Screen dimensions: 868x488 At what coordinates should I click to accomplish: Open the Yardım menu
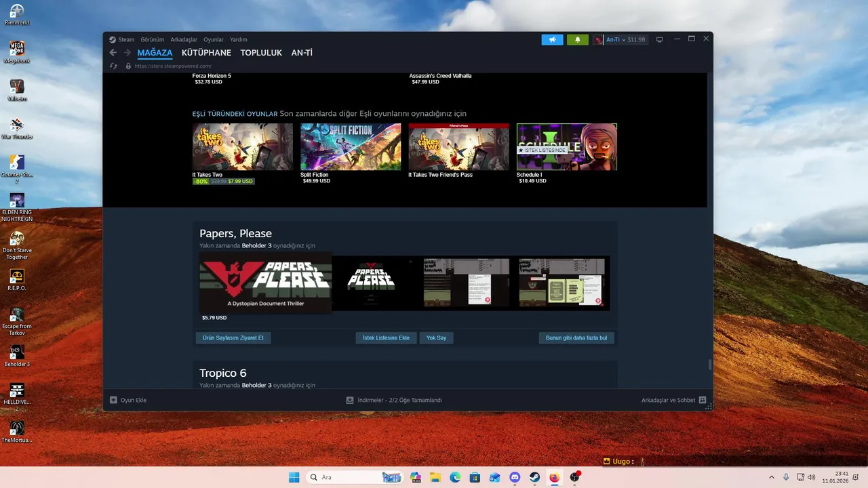(239, 39)
